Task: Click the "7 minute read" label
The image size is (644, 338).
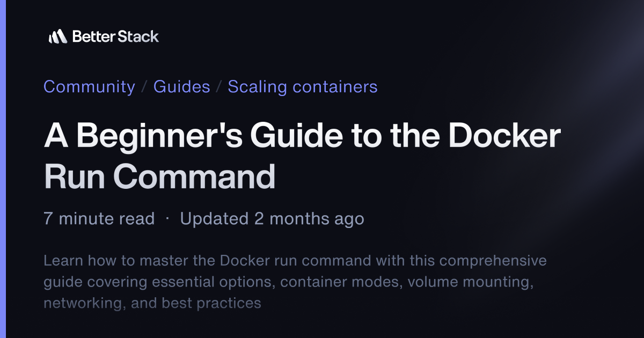Action: point(99,219)
